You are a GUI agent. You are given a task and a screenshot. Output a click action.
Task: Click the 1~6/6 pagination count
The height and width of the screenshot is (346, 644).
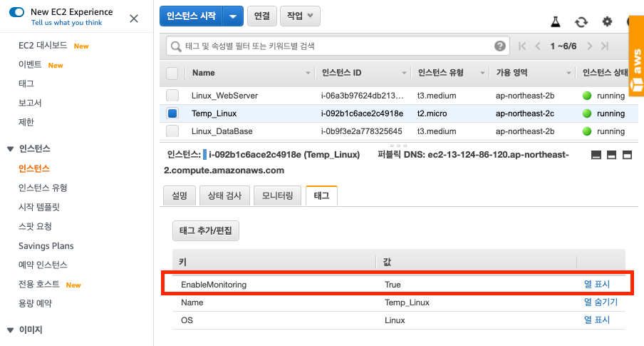coord(563,46)
